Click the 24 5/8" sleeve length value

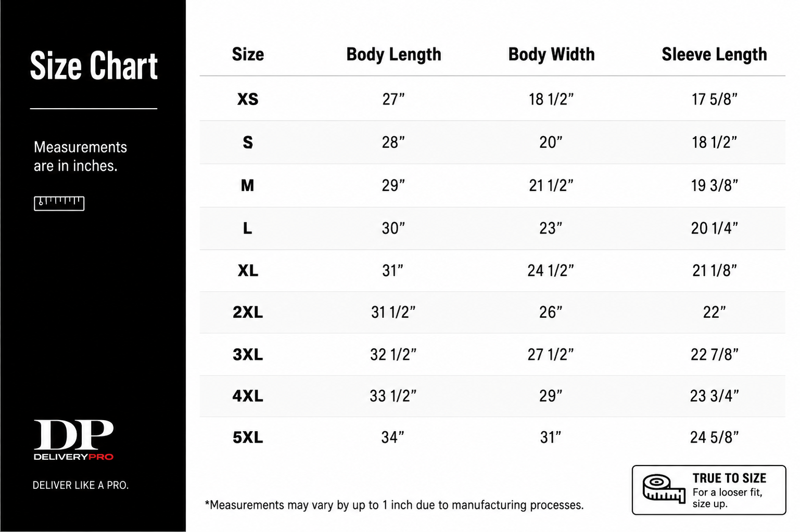pos(714,437)
